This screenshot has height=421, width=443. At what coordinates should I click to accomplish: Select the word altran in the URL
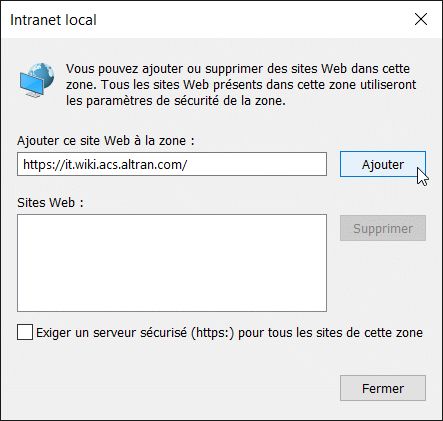tap(141, 164)
